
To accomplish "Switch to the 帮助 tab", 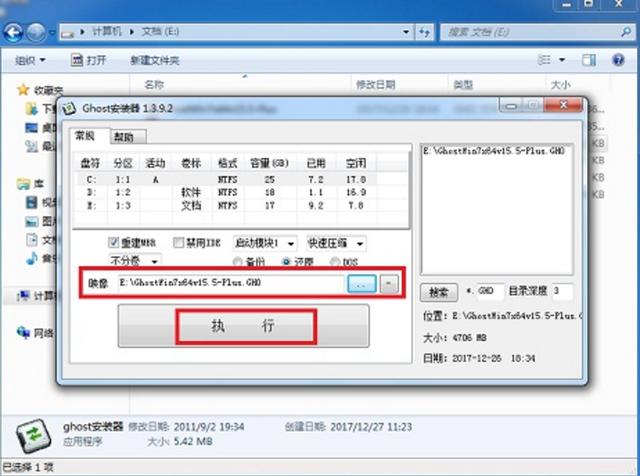I will point(127,137).
